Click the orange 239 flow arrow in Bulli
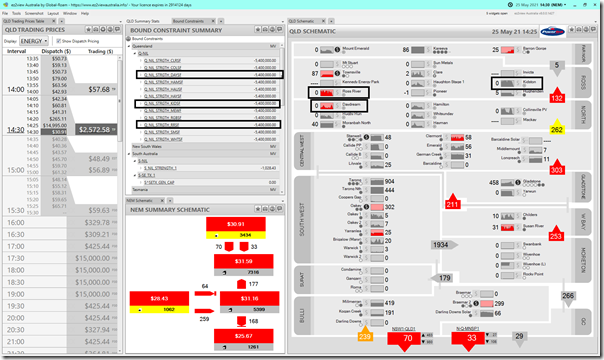604x360 pixels. 365,334
